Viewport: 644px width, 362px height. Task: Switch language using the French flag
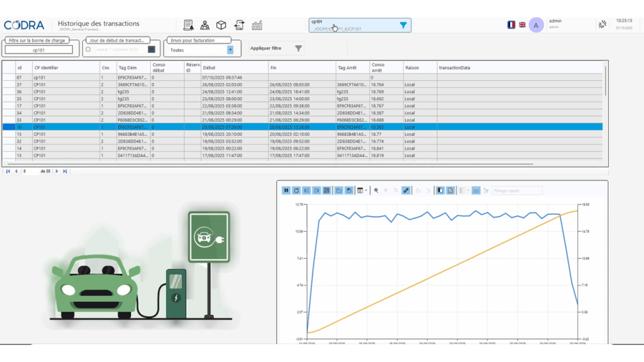(x=511, y=25)
